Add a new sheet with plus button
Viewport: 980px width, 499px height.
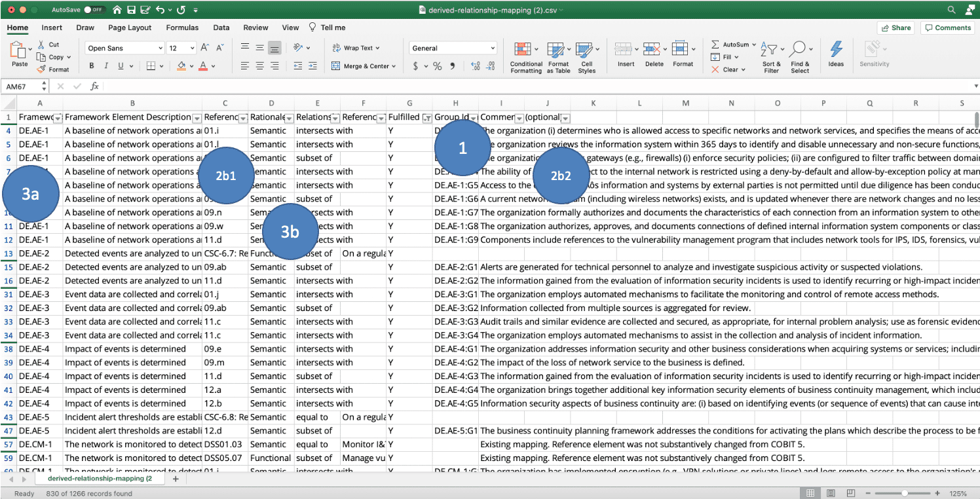[175, 479]
